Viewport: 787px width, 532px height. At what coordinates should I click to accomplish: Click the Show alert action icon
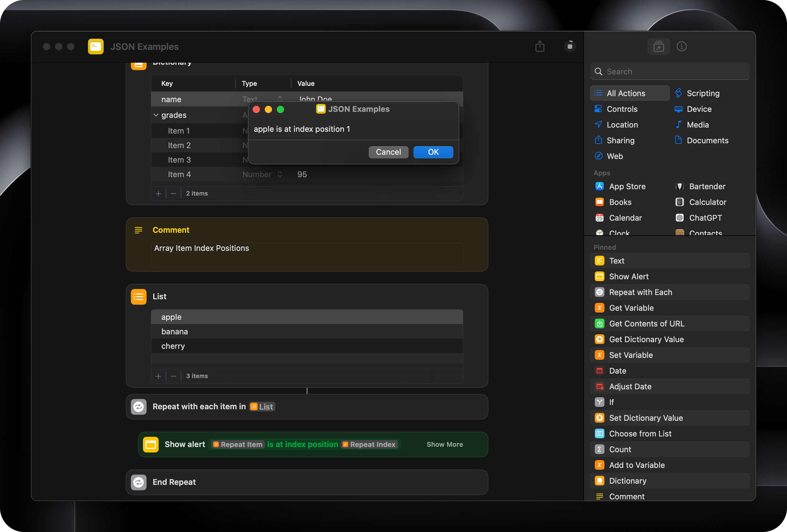(151, 444)
